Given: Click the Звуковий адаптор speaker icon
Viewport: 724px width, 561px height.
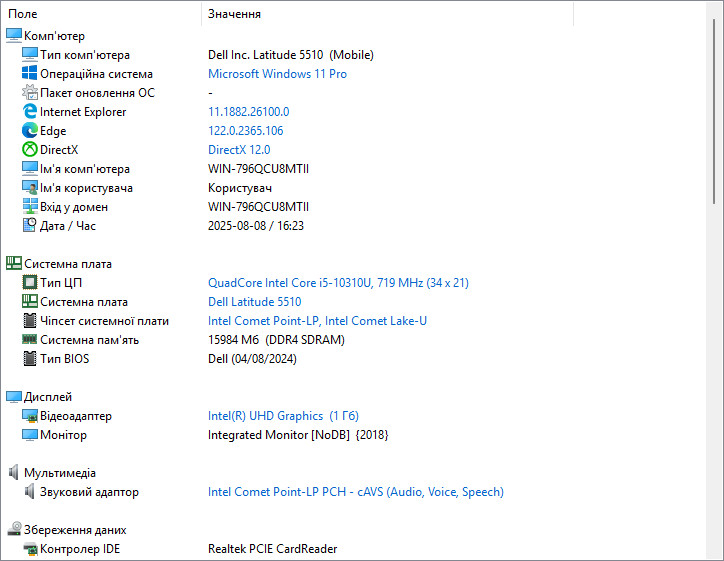Looking at the screenshot, I should pyautogui.click(x=30, y=492).
